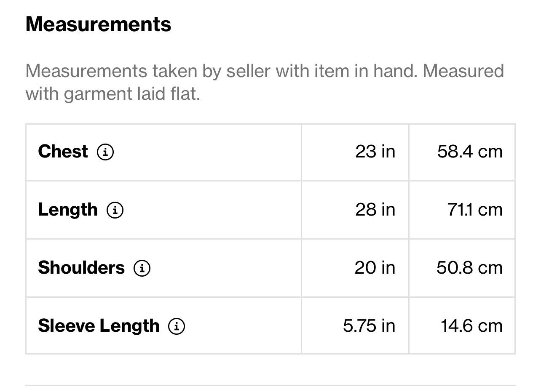
Task: Click the 71.1 cm length value
Action: coord(475,210)
